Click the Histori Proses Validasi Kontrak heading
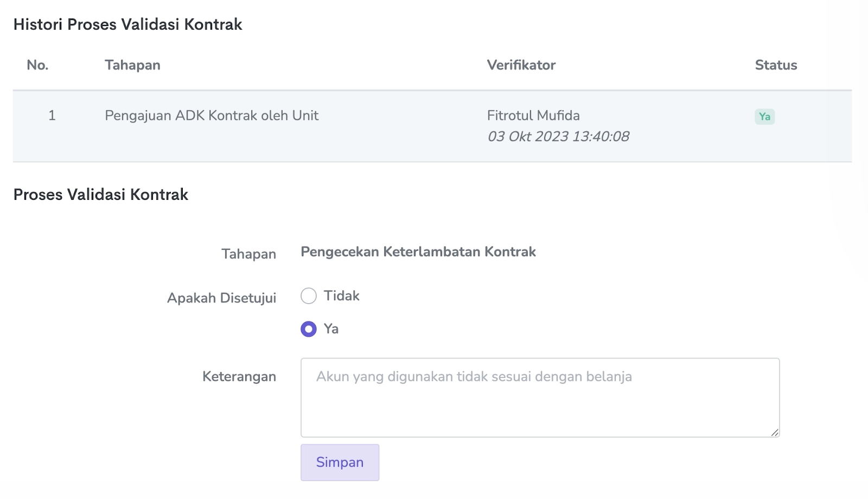The width and height of the screenshot is (868, 499). coord(127,24)
